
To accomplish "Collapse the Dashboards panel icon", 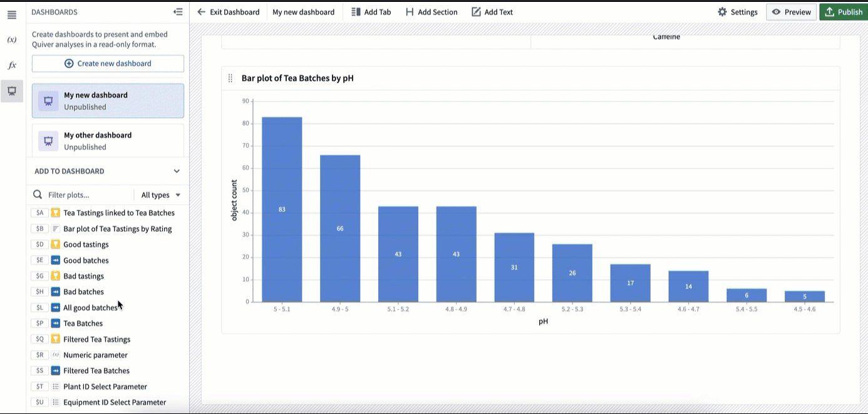I will 178,12.
